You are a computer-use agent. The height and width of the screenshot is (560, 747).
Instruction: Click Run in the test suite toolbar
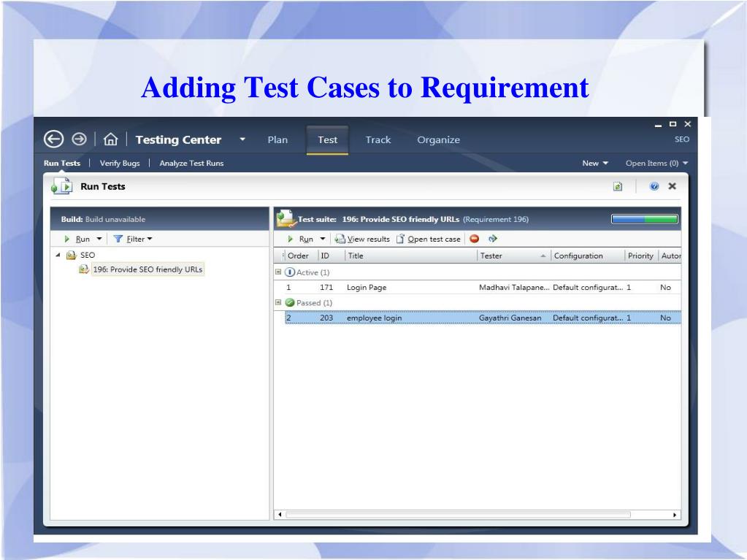(x=301, y=239)
